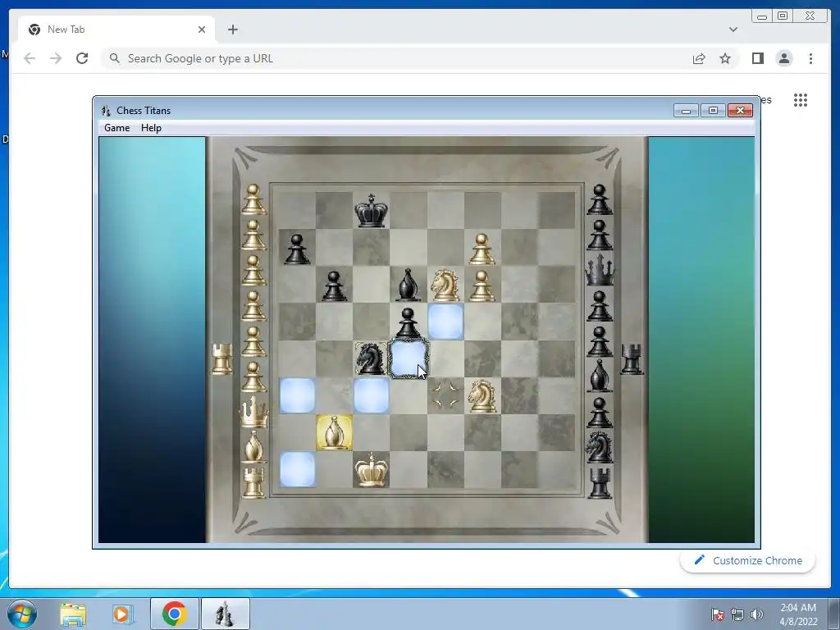Screen dimensions: 840x630
Task: Move bishop to highlighted square under the cursor
Action: point(409,358)
